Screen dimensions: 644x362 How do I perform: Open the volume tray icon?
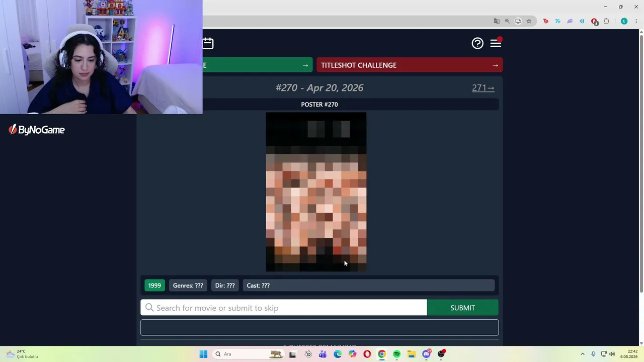(x=612, y=354)
